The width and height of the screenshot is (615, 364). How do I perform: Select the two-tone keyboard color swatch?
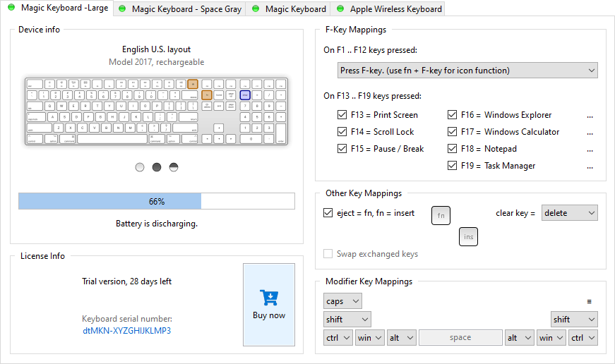(x=174, y=167)
